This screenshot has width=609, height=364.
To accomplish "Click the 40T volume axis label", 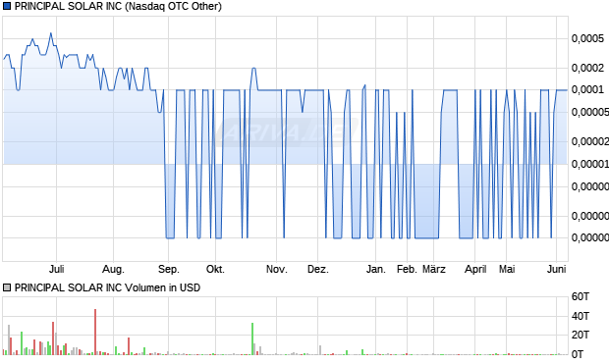I will [581, 316].
